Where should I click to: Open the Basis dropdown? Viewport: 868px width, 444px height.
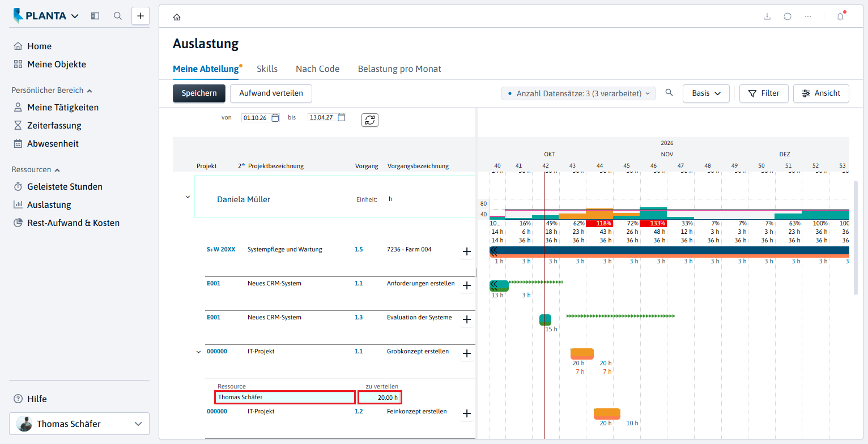[x=706, y=93]
